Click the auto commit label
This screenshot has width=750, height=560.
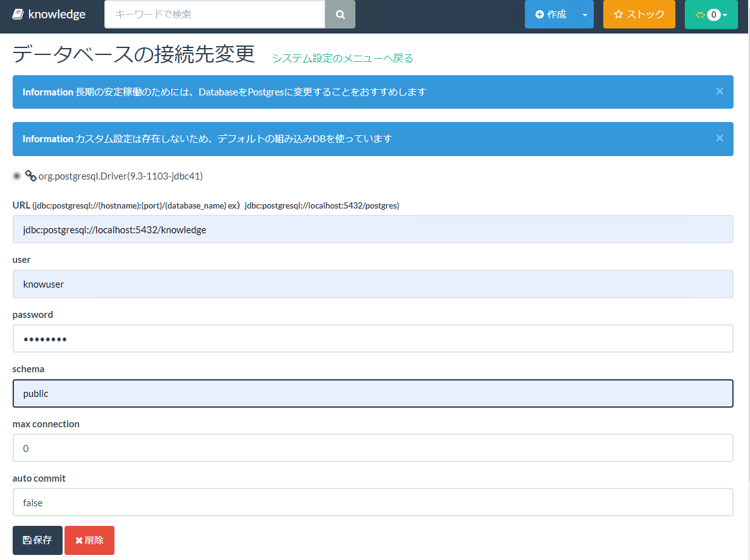coord(39,478)
